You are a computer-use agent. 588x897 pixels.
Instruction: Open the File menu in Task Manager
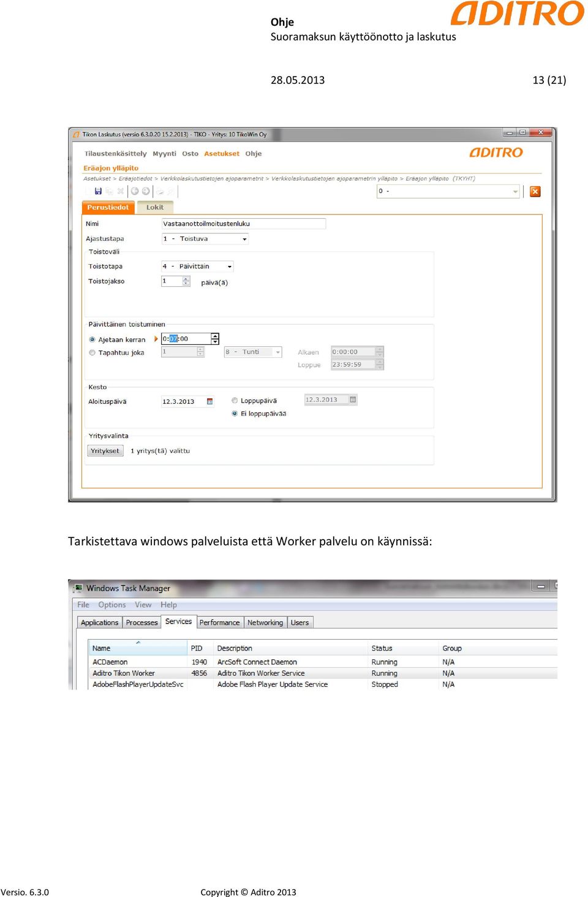[83, 605]
